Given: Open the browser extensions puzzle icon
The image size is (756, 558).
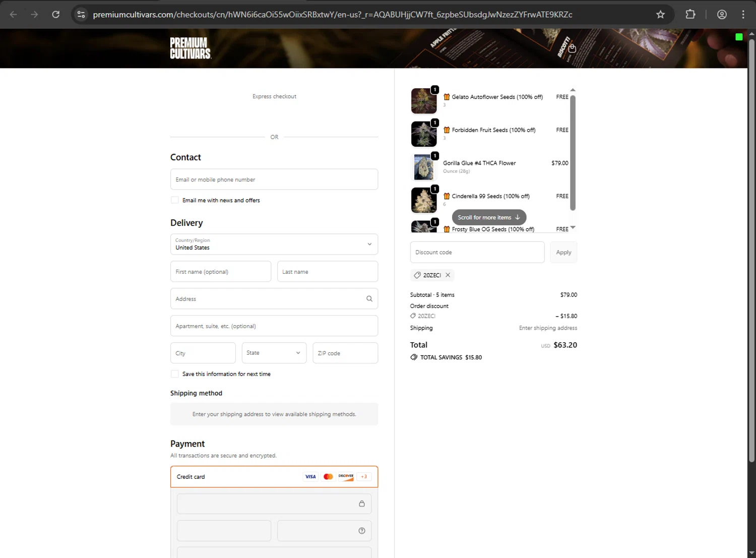Looking at the screenshot, I should tap(690, 15).
